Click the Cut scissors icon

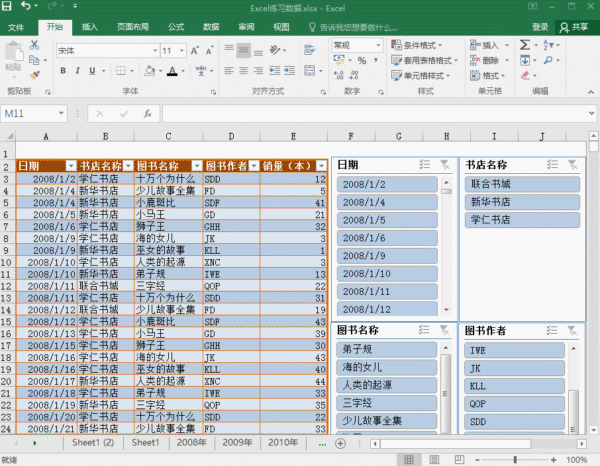[34, 45]
